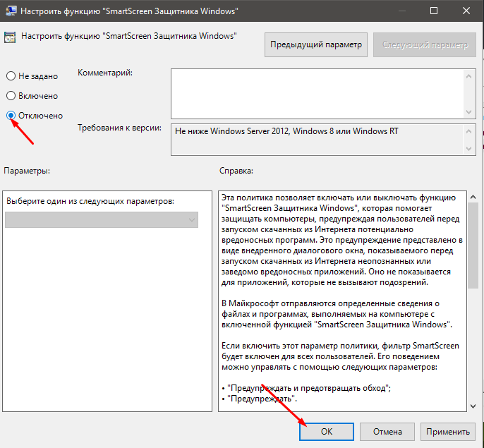Click the "Комментарий:" label
Screen dimensions: 484x448
(105, 73)
